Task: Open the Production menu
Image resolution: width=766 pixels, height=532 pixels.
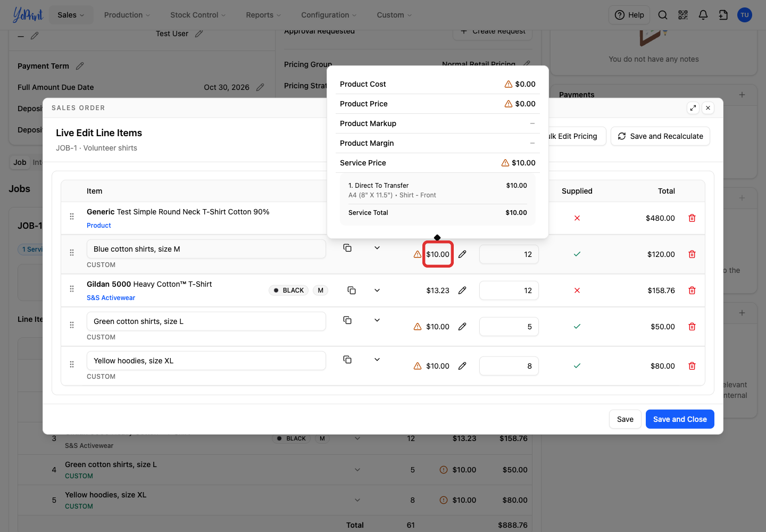Action: (x=127, y=15)
